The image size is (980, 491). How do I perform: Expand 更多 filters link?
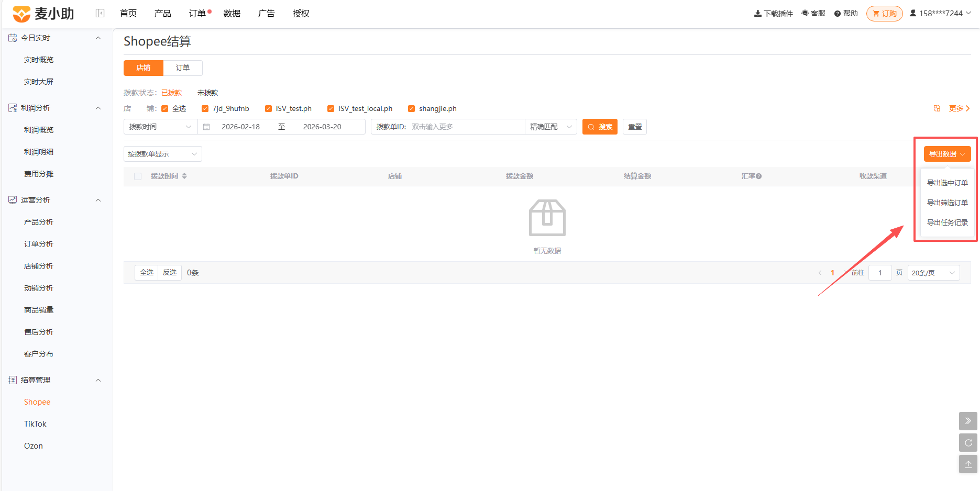coord(959,108)
